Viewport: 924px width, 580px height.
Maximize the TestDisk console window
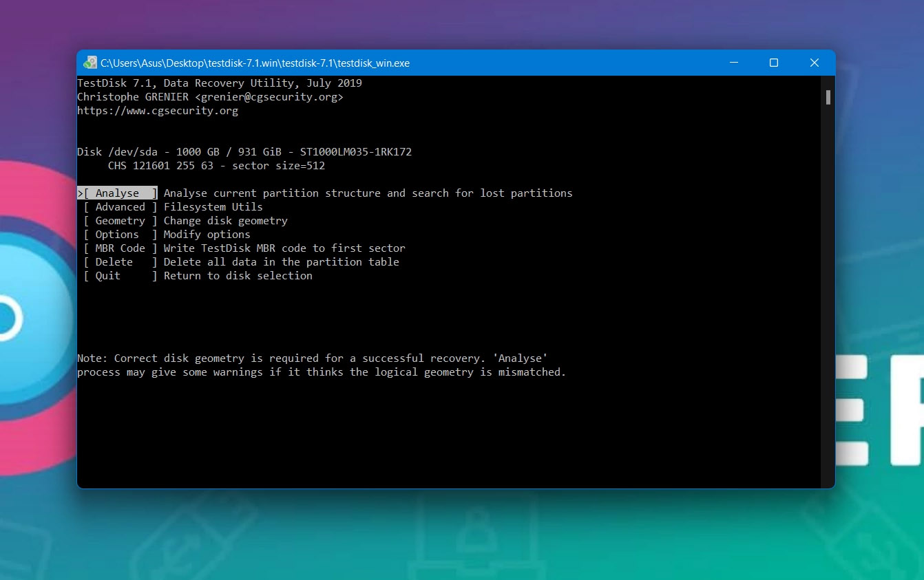click(x=774, y=63)
